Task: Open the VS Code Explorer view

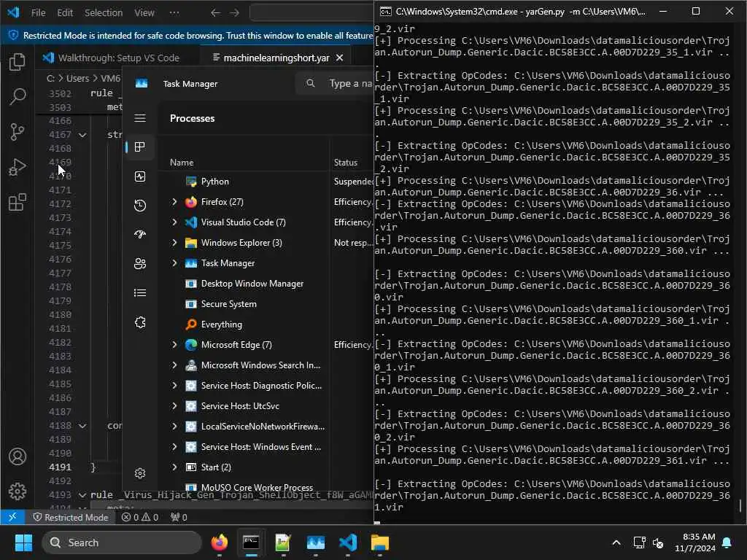Action: click(x=18, y=61)
